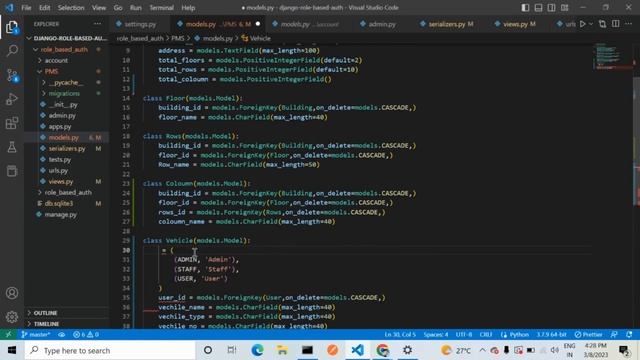
Task: Click Ln 30, Col 5 position indicator
Action: click(x=400, y=334)
